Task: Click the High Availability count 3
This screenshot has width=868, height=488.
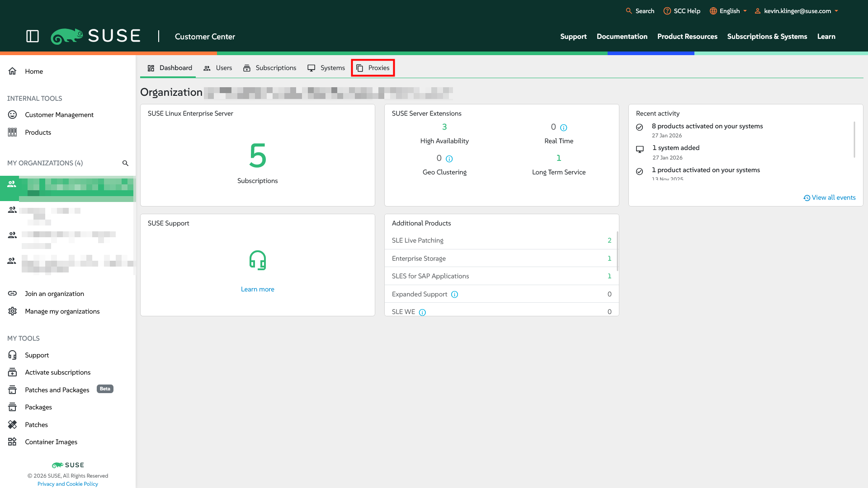Action: click(444, 127)
